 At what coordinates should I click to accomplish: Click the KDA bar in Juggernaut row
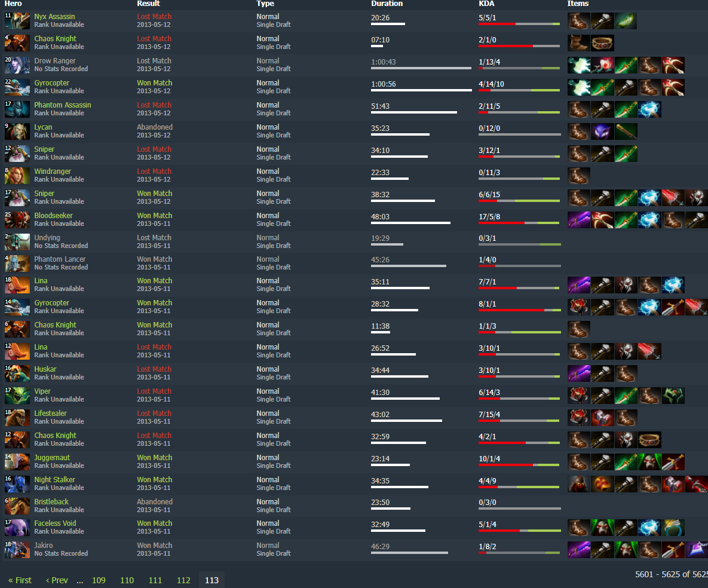(x=519, y=465)
